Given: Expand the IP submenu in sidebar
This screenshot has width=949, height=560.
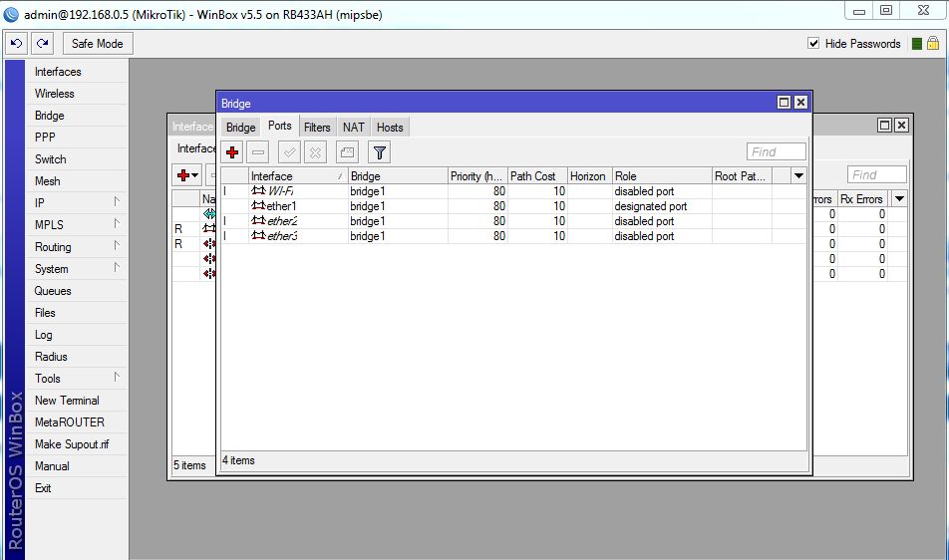Looking at the screenshot, I should pos(75,203).
